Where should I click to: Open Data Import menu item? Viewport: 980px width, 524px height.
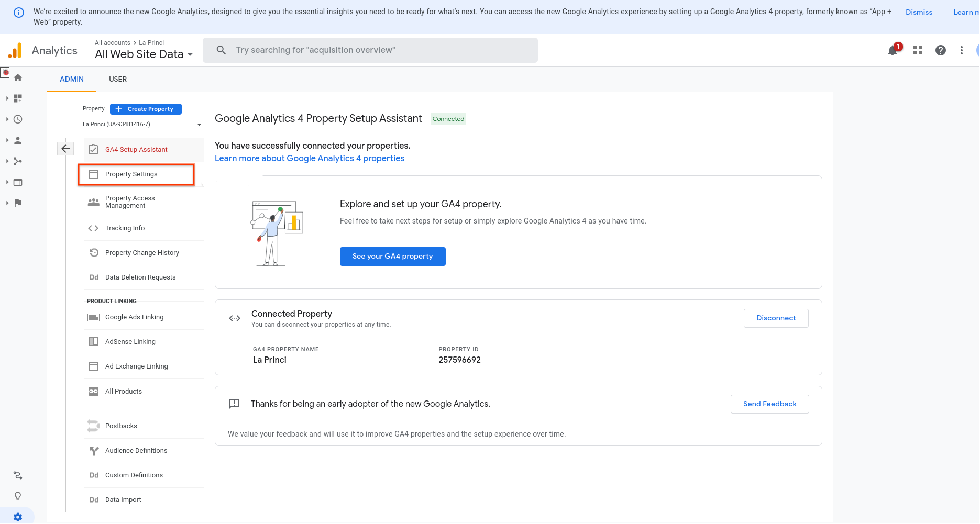[x=144, y=500]
